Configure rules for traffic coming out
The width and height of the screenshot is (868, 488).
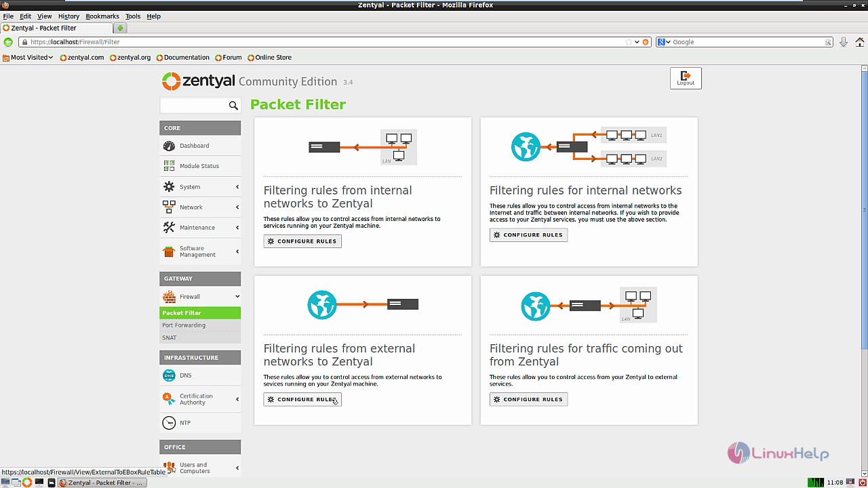[528, 399]
